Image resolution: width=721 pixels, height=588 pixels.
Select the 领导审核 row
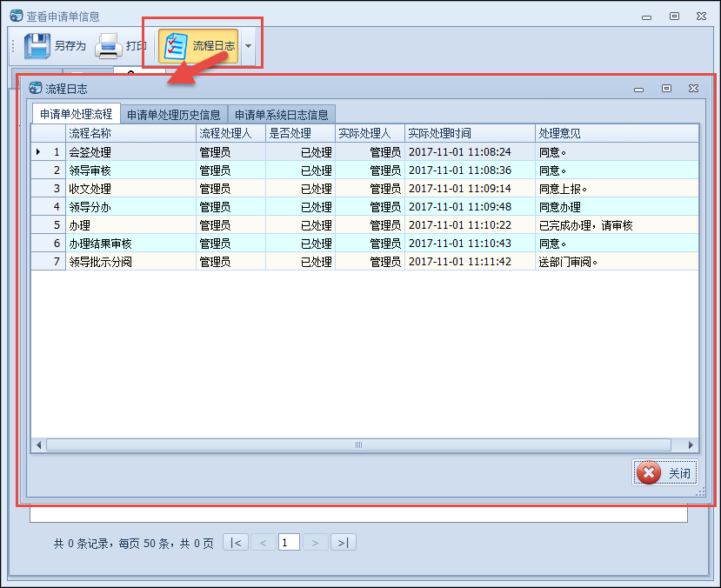click(365, 170)
